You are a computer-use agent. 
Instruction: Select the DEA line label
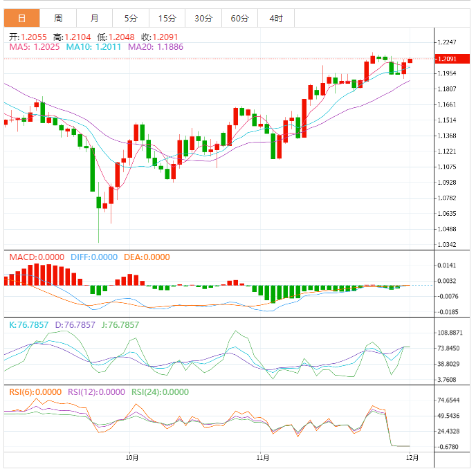pyautogui.click(x=146, y=257)
